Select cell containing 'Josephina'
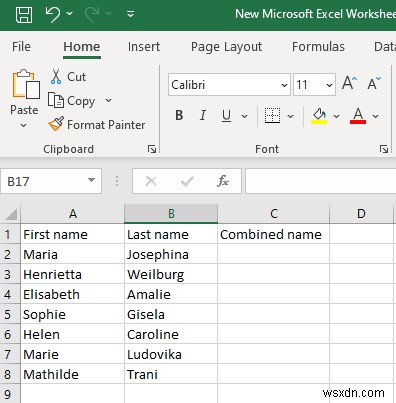The width and height of the screenshot is (396, 403). 171,254
